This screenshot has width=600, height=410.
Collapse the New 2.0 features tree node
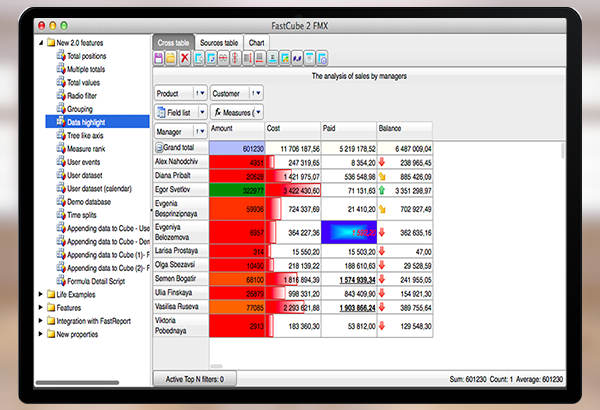[39, 43]
